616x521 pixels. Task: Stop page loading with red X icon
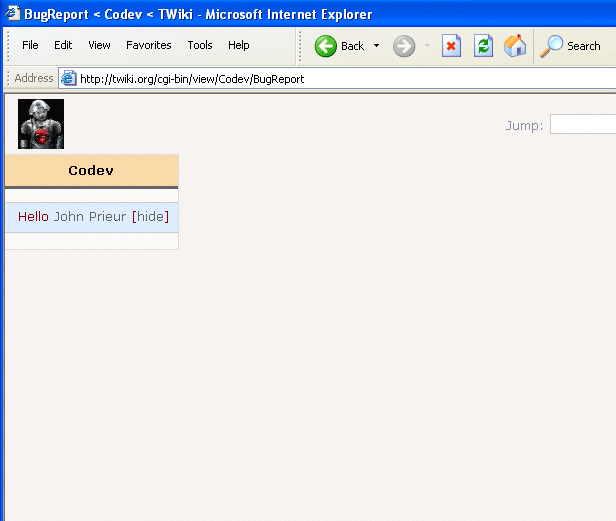point(451,46)
